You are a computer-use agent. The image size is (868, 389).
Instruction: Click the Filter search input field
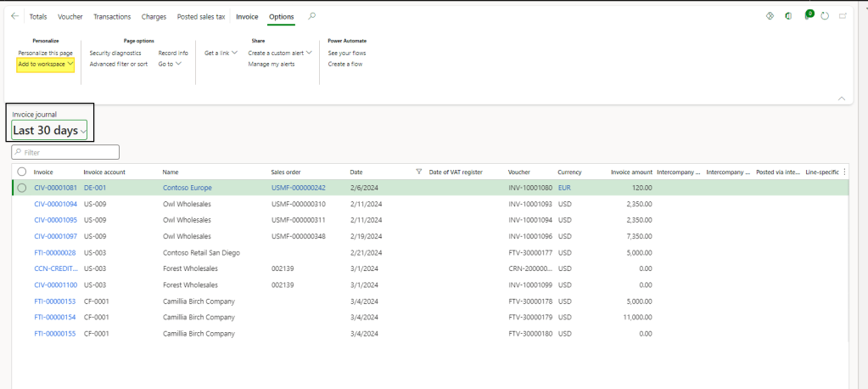tap(66, 152)
